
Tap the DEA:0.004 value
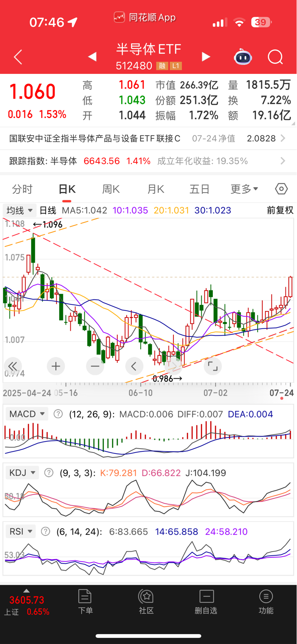[250, 414]
